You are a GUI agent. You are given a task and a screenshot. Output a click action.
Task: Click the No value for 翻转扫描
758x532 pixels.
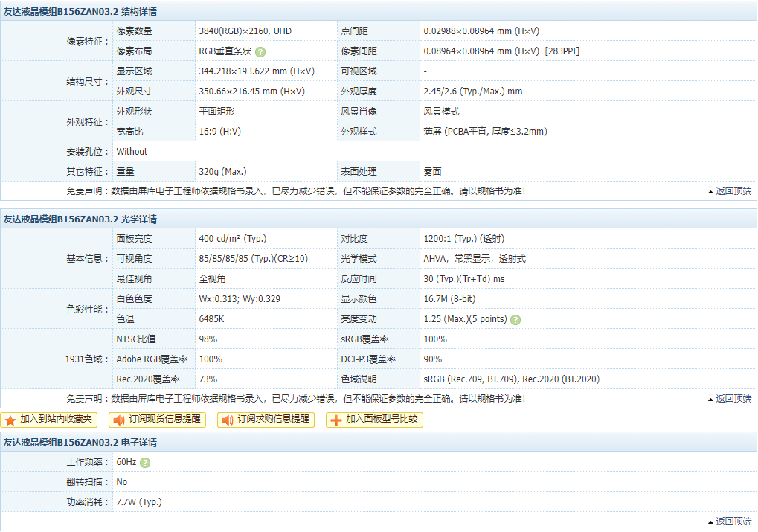tap(122, 482)
